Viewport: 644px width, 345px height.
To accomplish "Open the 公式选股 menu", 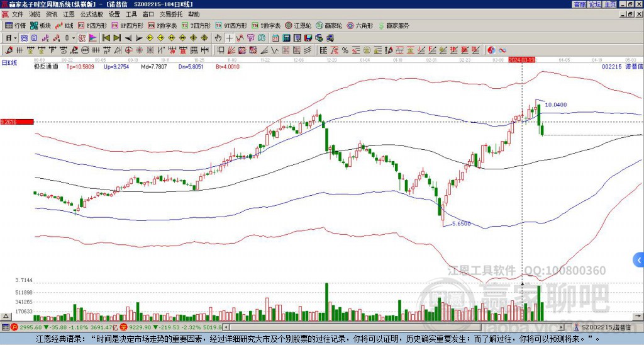I will click(x=92, y=14).
